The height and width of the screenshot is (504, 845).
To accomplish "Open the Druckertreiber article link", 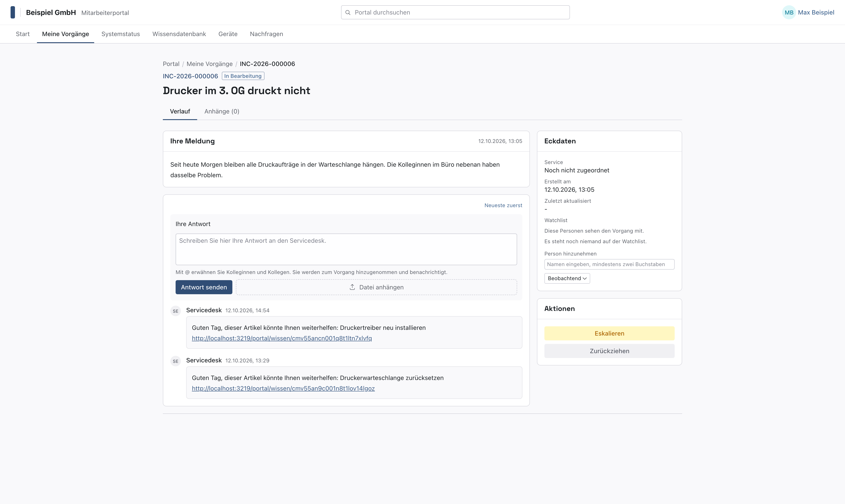I will tap(282, 338).
